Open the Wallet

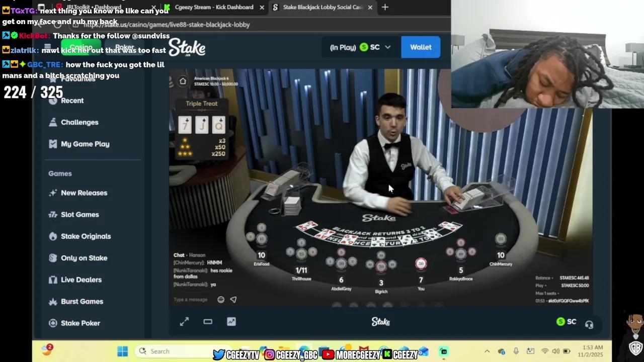click(x=421, y=47)
